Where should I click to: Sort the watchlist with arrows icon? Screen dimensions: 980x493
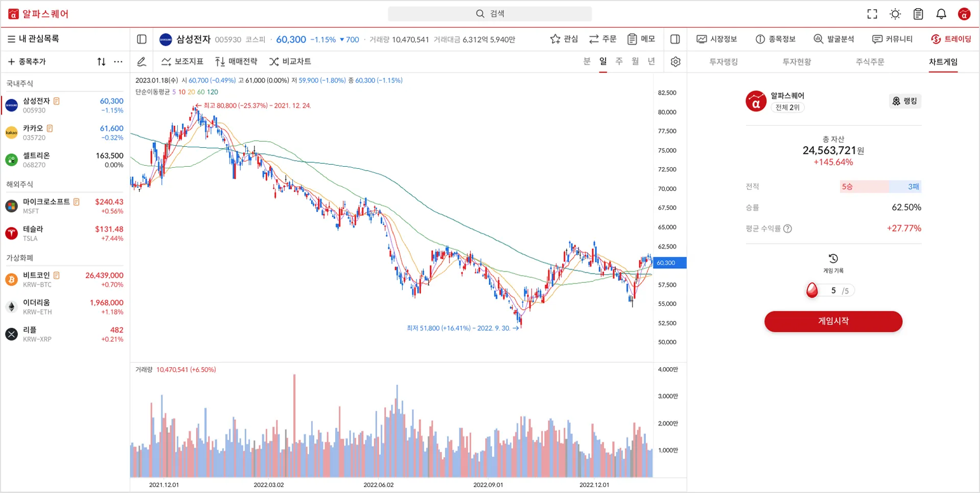[x=101, y=62]
